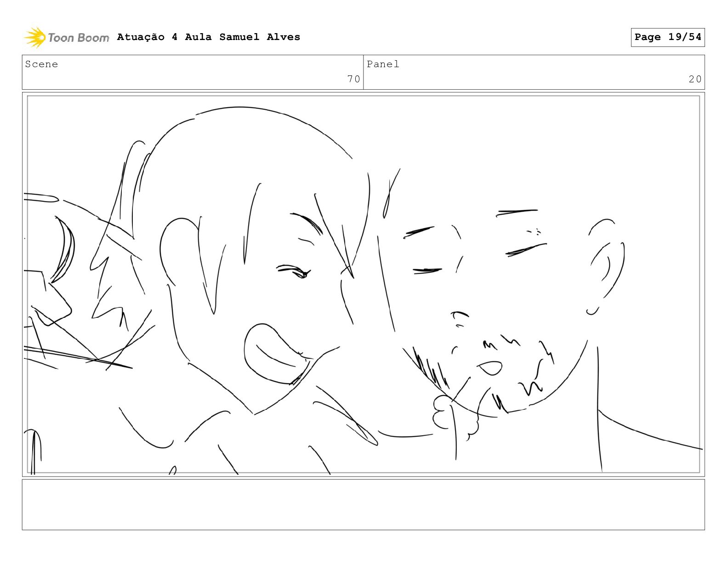Screen dimensions: 728x563
Task: Click the storyboard sketch panel thumbnail
Action: pos(363,284)
